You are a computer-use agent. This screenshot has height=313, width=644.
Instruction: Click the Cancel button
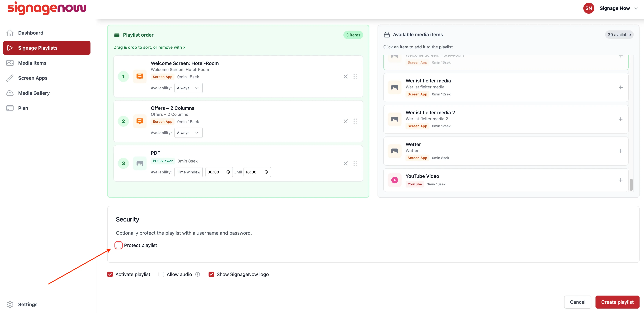[577, 302]
